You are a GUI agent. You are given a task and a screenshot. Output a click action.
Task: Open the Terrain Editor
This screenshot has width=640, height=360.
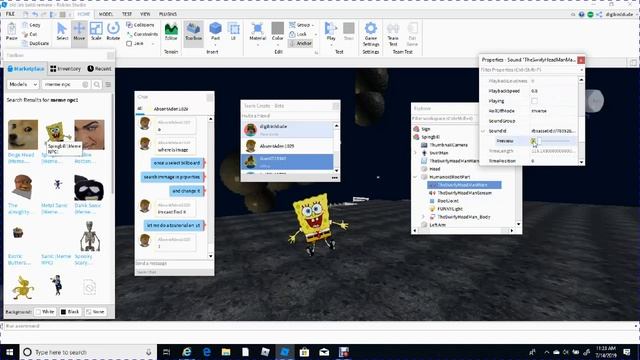tap(171, 31)
